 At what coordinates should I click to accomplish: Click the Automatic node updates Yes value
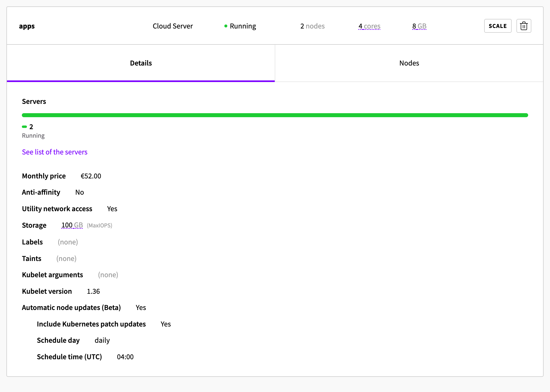coord(141,308)
